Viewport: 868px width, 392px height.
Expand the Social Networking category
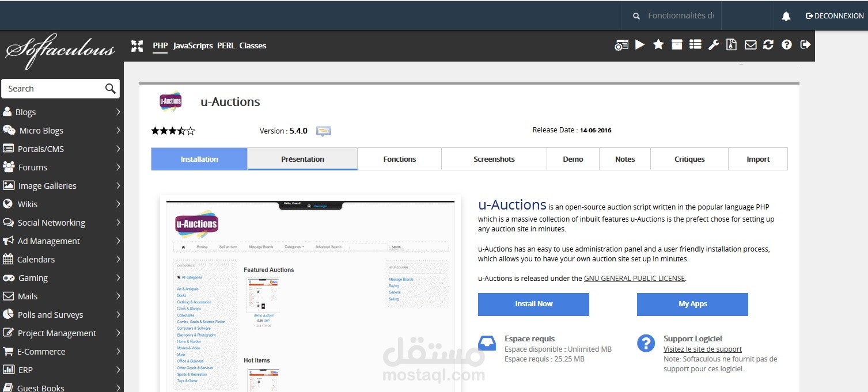[62, 222]
